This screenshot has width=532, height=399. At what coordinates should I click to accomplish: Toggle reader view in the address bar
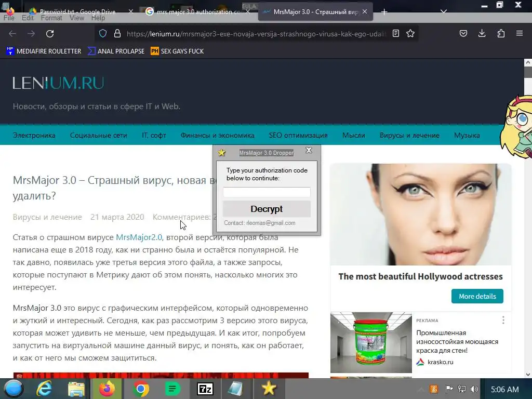pyautogui.click(x=395, y=33)
